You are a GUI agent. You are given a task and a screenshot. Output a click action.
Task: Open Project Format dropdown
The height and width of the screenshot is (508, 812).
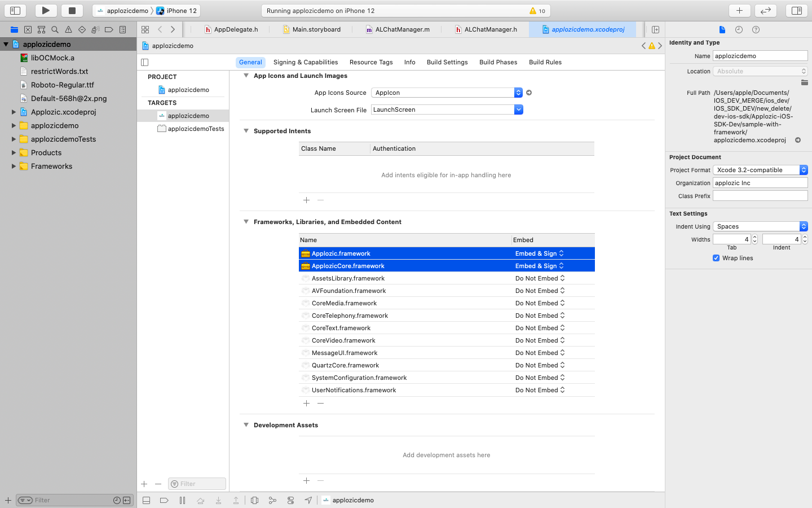point(760,170)
